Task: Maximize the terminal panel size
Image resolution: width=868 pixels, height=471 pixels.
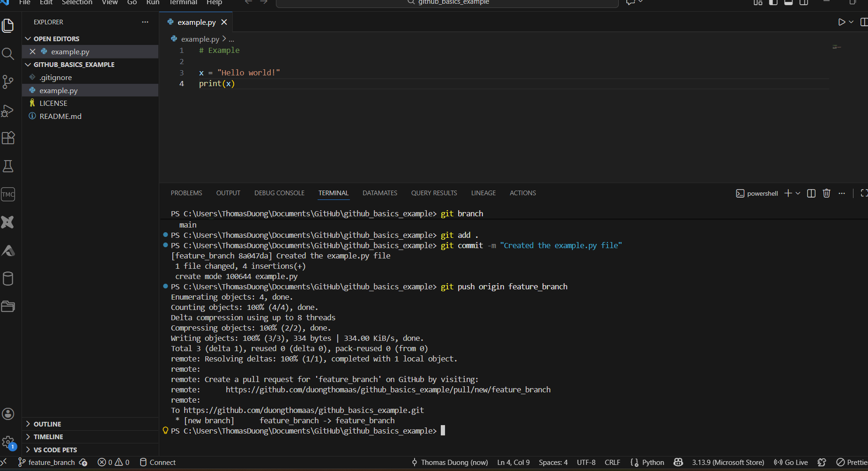Action: click(864, 193)
